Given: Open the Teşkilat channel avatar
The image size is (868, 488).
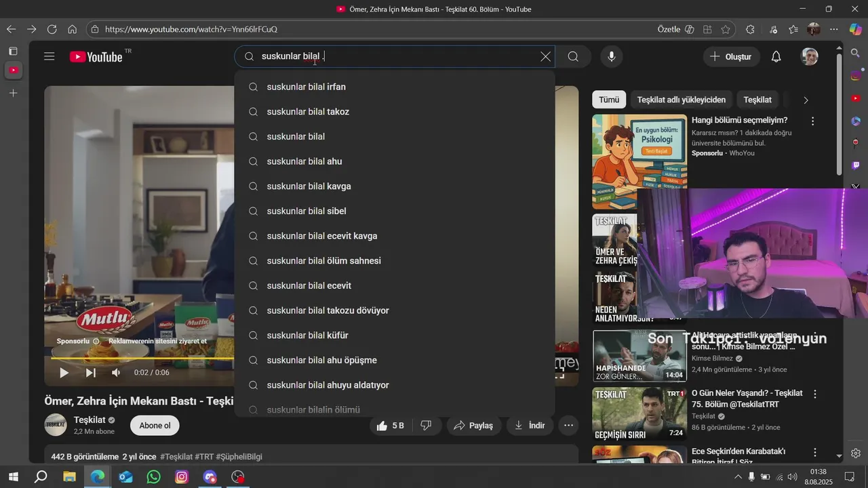Looking at the screenshot, I should 56,425.
